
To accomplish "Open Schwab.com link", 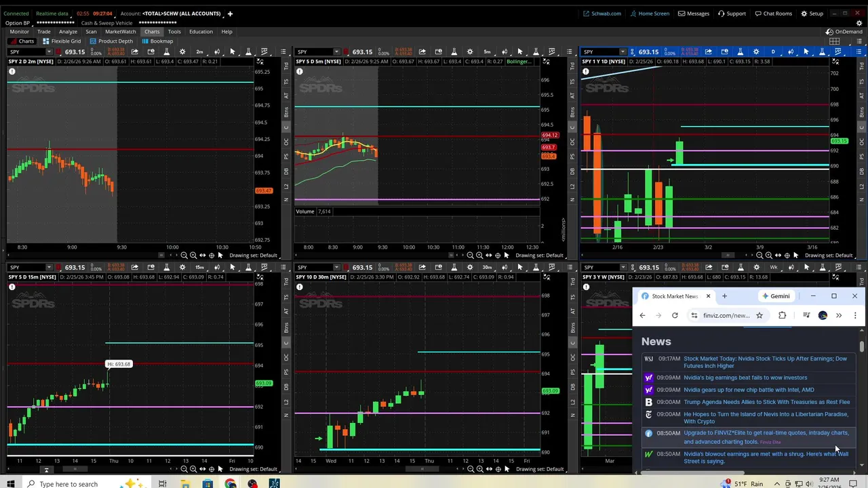I will (601, 14).
